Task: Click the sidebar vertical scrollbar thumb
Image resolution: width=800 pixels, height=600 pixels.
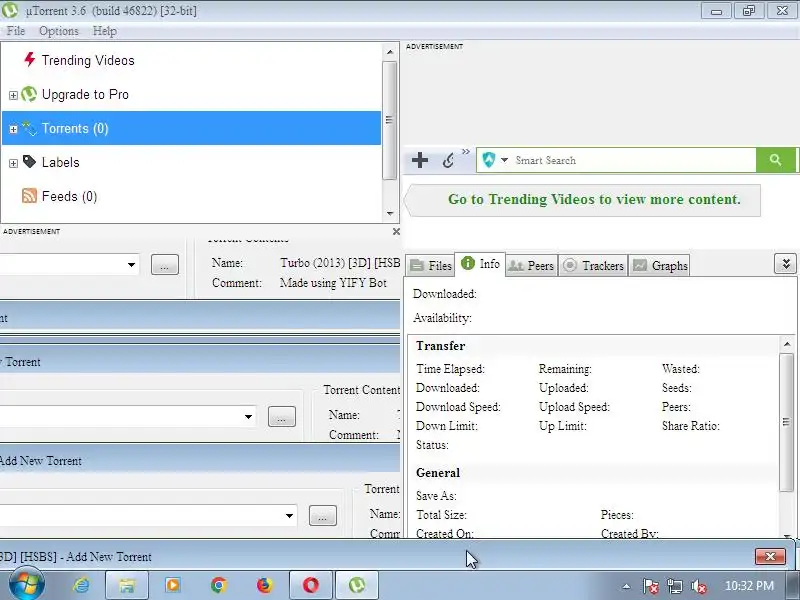Action: 390,120
